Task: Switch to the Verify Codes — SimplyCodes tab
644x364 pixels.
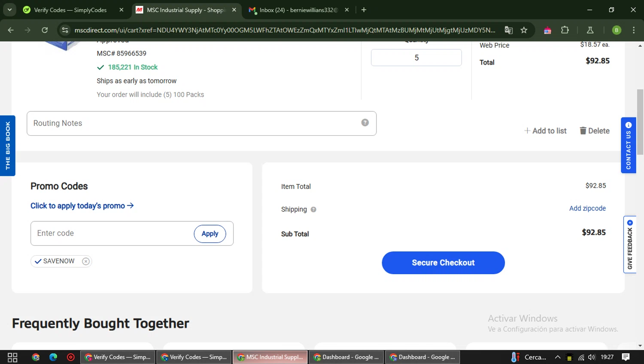Action: 71,10
